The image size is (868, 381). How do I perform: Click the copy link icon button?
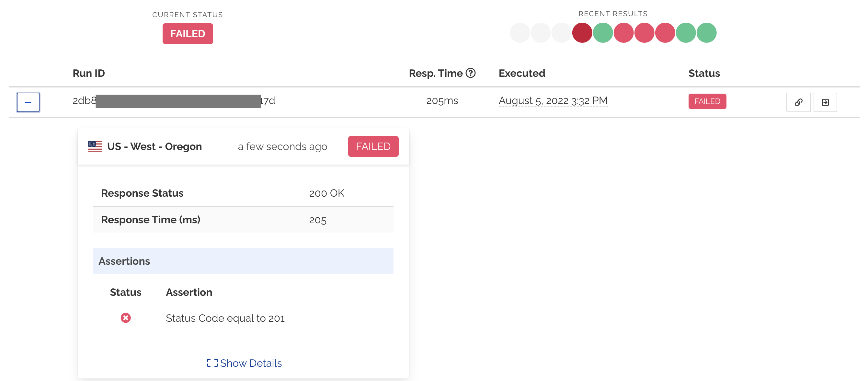coord(798,102)
